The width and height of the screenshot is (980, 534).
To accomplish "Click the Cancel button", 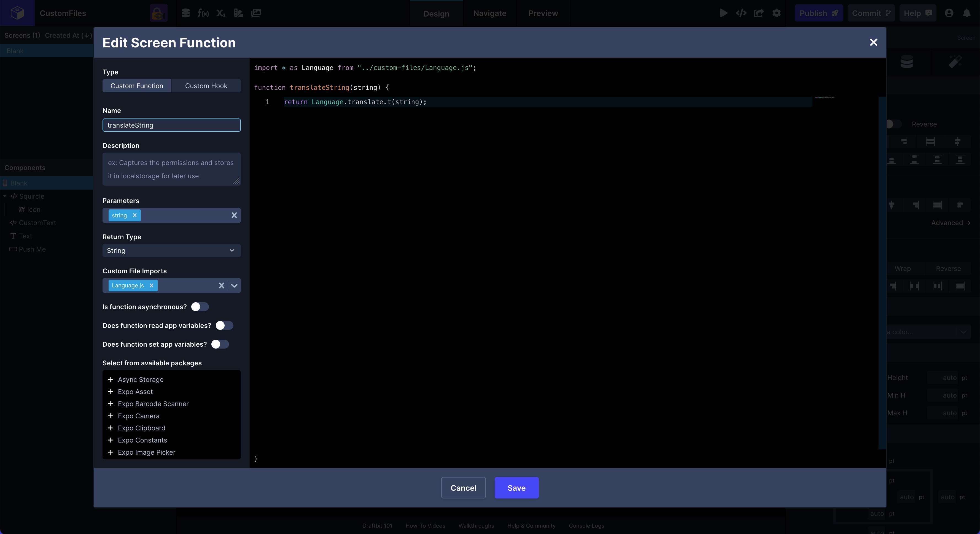I will 463,488.
